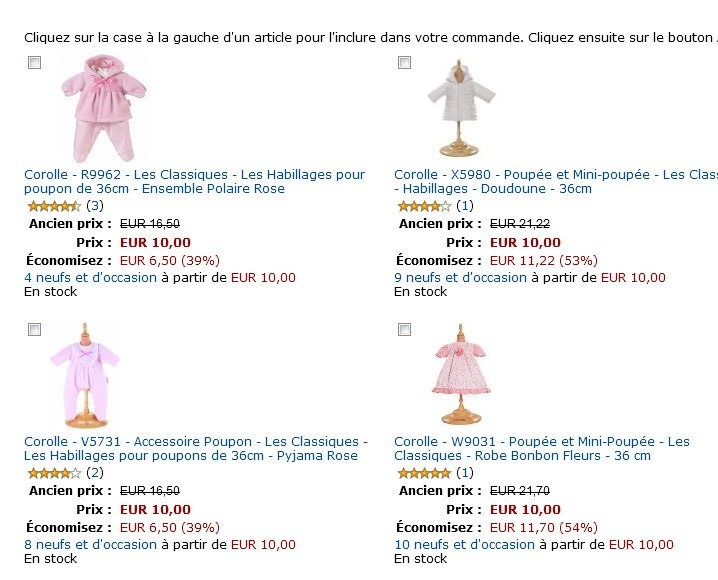Open the Corolle X5980 Doudoune product link
The width and height of the screenshot is (718, 580).
tap(555, 181)
